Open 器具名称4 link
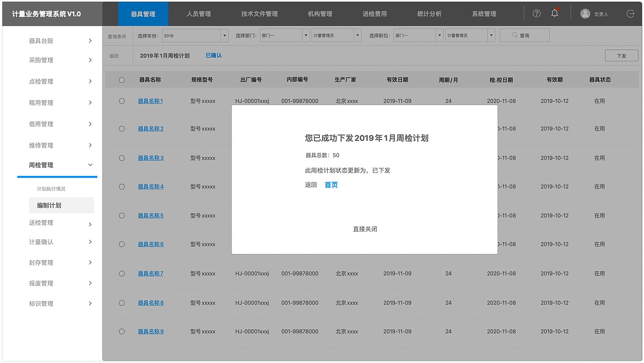This screenshot has width=644, height=363. (150, 187)
